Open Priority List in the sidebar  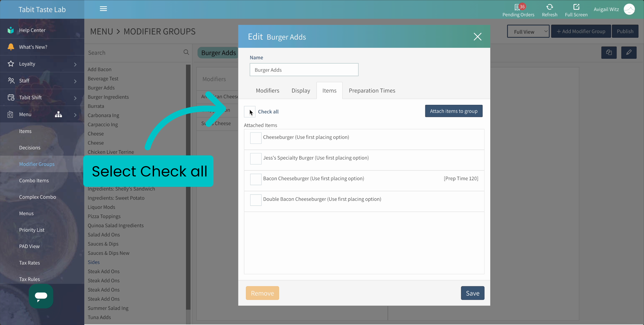tap(32, 230)
